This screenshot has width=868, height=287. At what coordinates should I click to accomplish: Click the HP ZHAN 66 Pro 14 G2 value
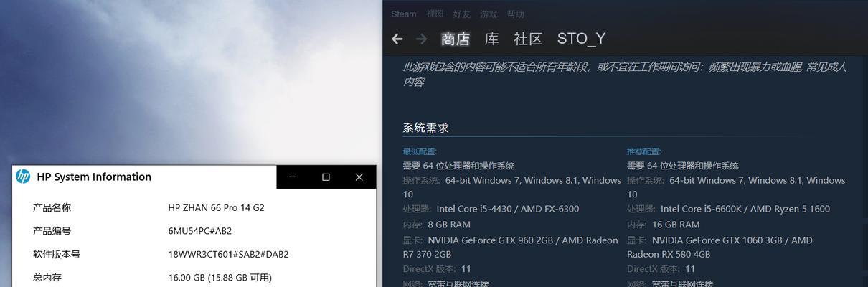pyautogui.click(x=216, y=207)
